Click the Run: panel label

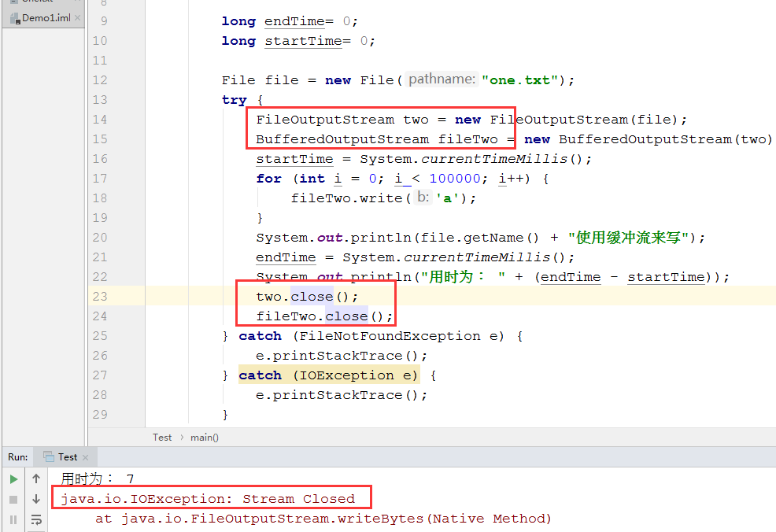click(x=18, y=456)
